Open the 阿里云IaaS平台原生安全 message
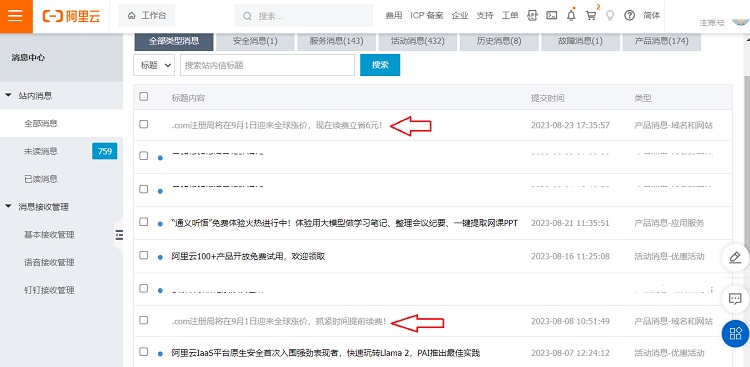The width and height of the screenshot is (750, 367). (x=325, y=353)
